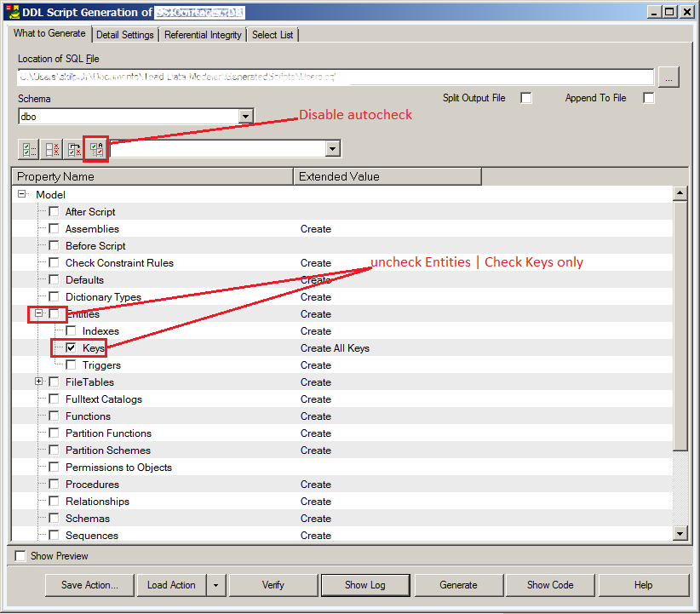Uncheck the Keys checkbox
This screenshot has height=614, width=700.
tap(72, 348)
